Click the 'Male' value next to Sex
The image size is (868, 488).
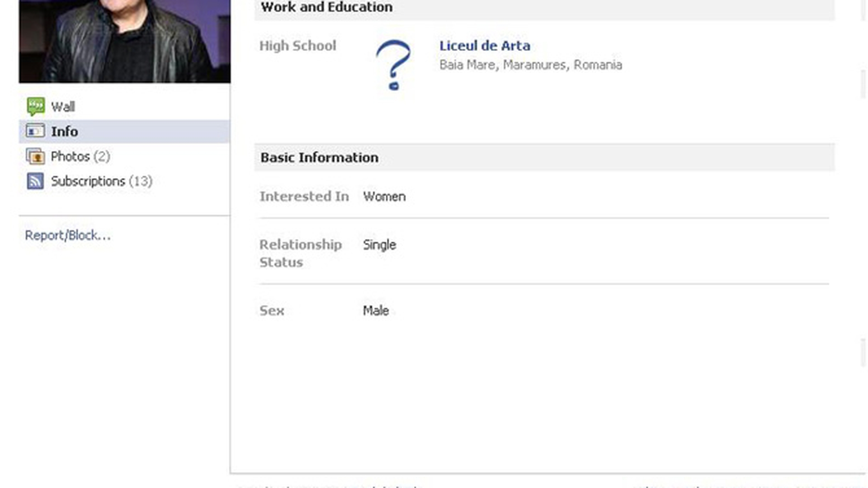click(x=376, y=310)
